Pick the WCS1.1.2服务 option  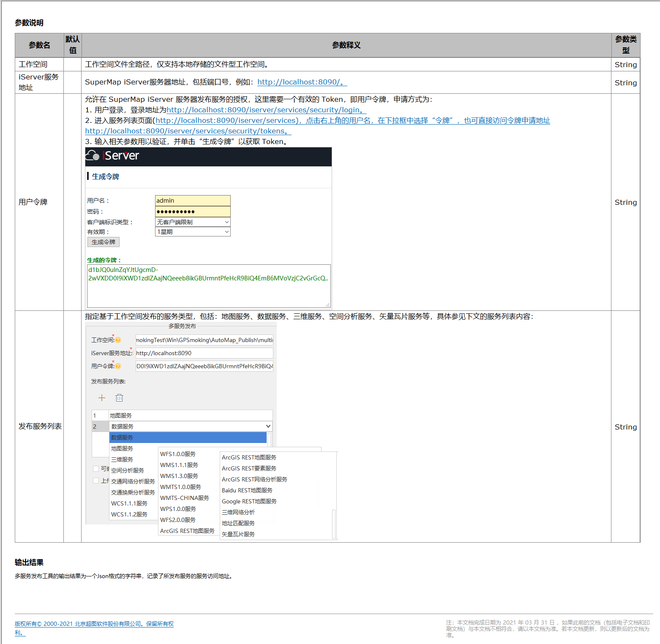[x=129, y=514]
